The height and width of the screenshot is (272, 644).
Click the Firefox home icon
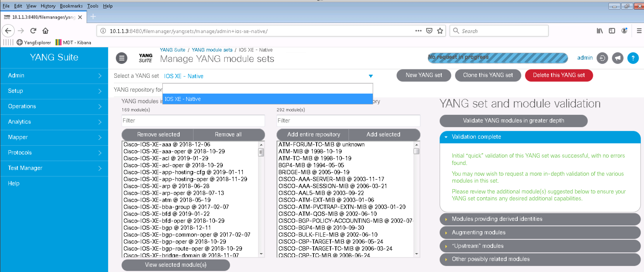click(45, 31)
